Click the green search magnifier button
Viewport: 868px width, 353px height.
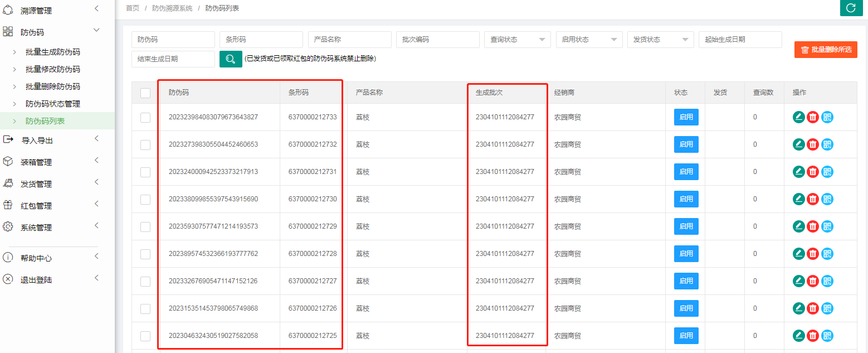[x=231, y=59]
